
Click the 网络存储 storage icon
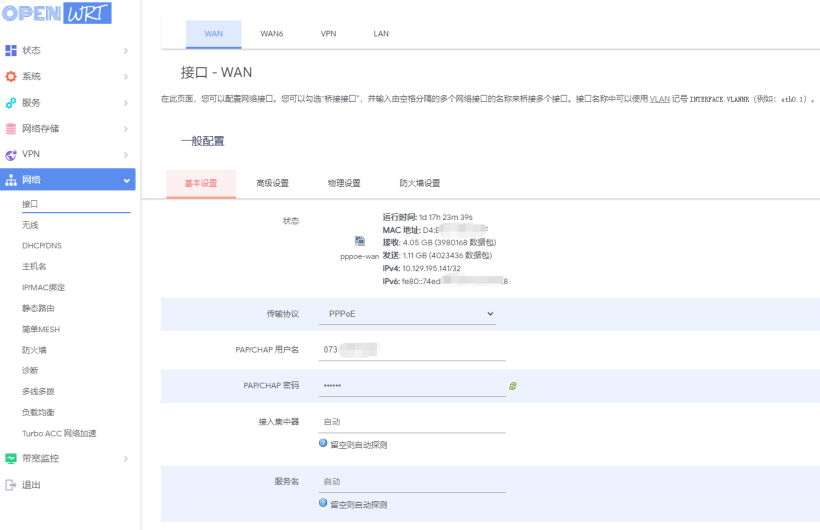tap(11, 128)
